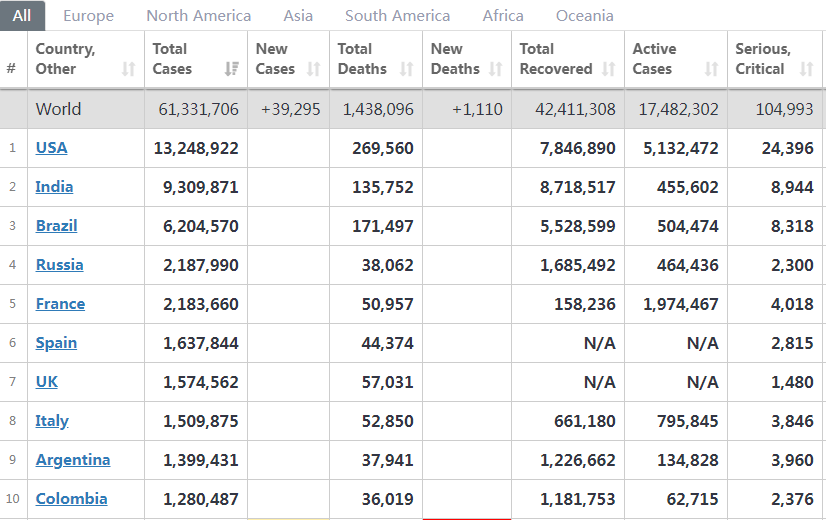Screen dimensions: 826x520
Task: Click sort arrows icon beside New Cases
Action: [313, 69]
